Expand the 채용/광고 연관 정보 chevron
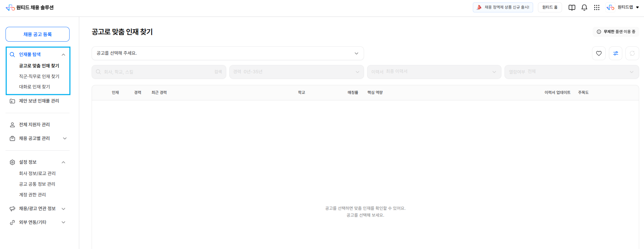The image size is (644, 249). (63, 209)
